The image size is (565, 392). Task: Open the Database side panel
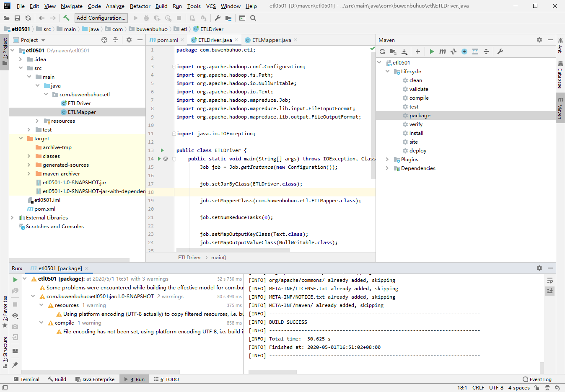pos(560,75)
